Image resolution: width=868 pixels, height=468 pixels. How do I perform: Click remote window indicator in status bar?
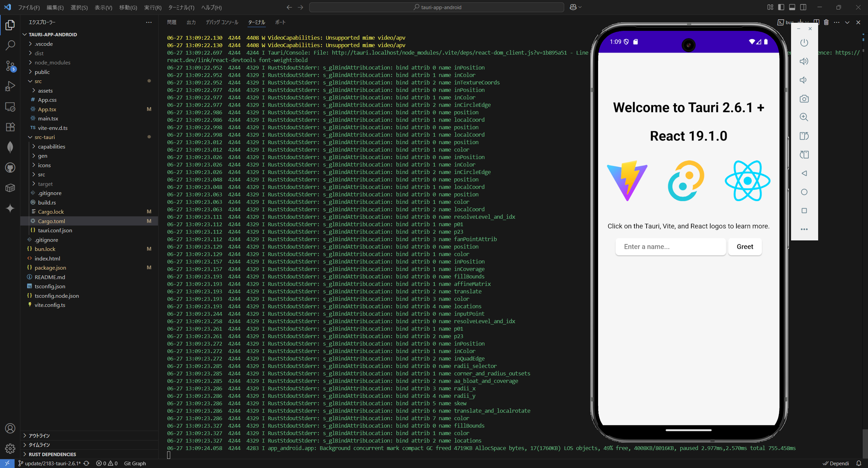pos(7,463)
